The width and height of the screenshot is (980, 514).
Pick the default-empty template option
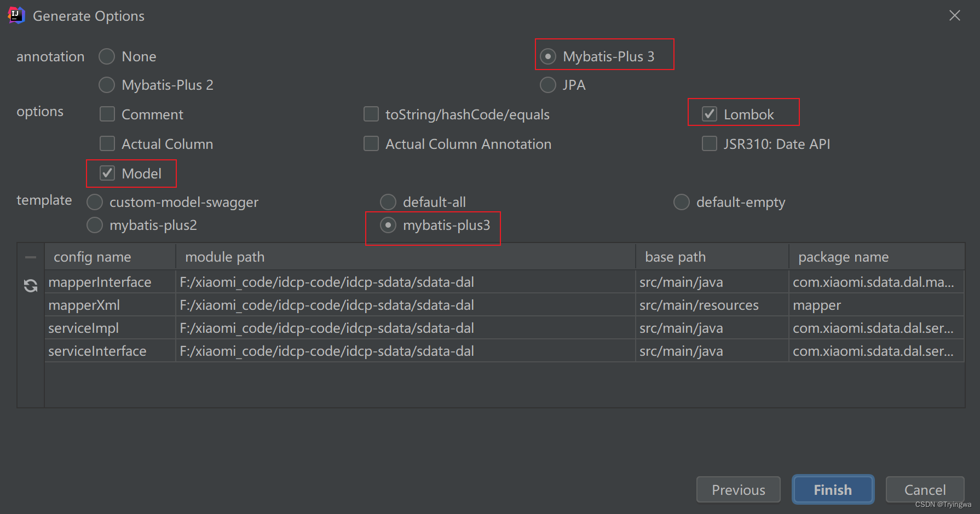(681, 202)
